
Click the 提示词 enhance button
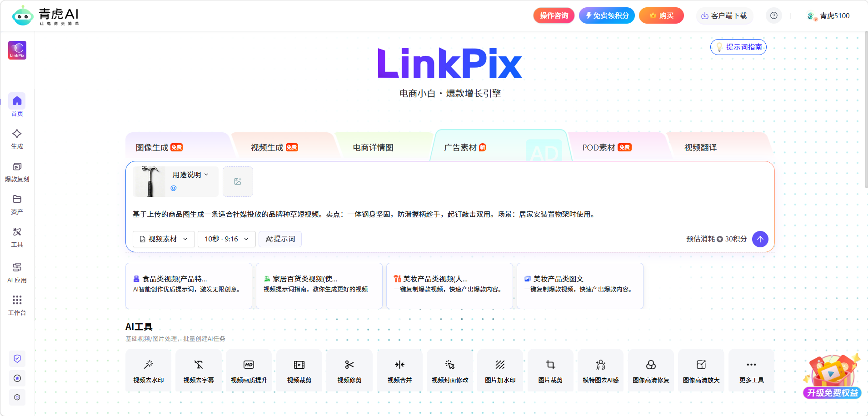point(280,239)
